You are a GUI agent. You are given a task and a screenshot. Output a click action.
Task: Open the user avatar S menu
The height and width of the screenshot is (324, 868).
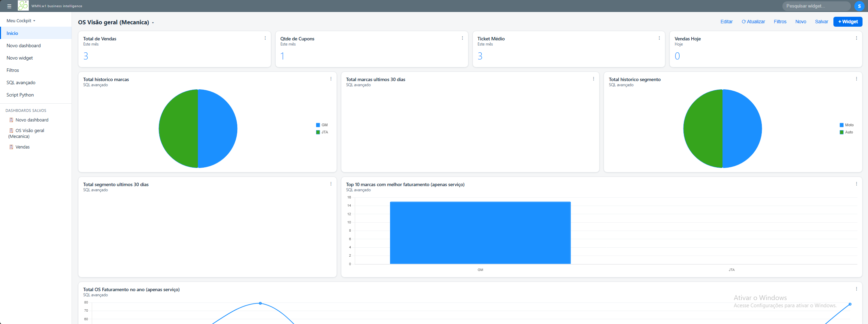[x=859, y=6]
